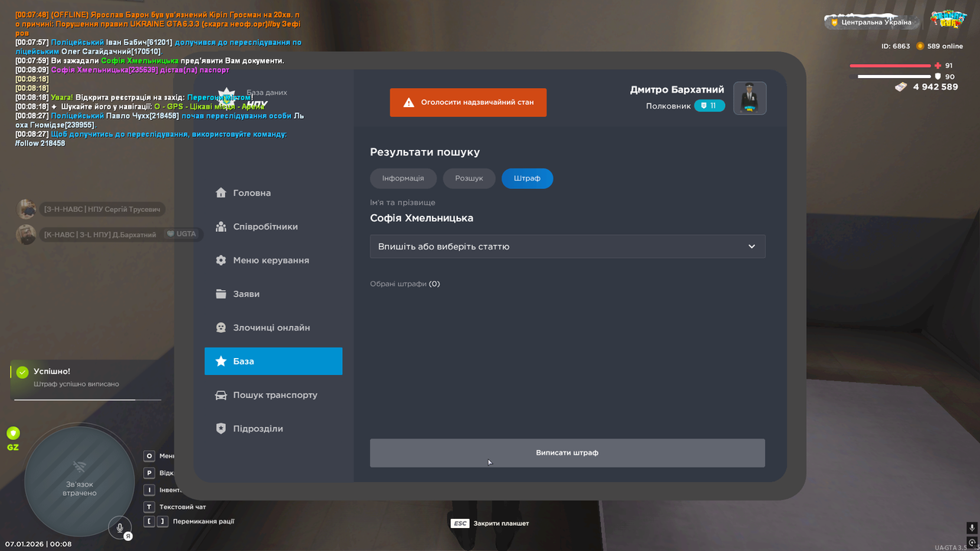
Task: Click the Результати пошуку heading
Action: tap(425, 152)
